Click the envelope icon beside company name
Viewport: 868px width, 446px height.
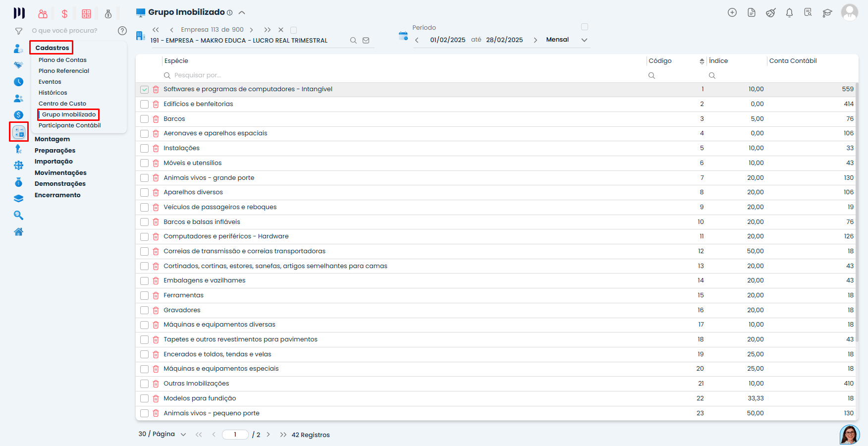[x=366, y=41]
